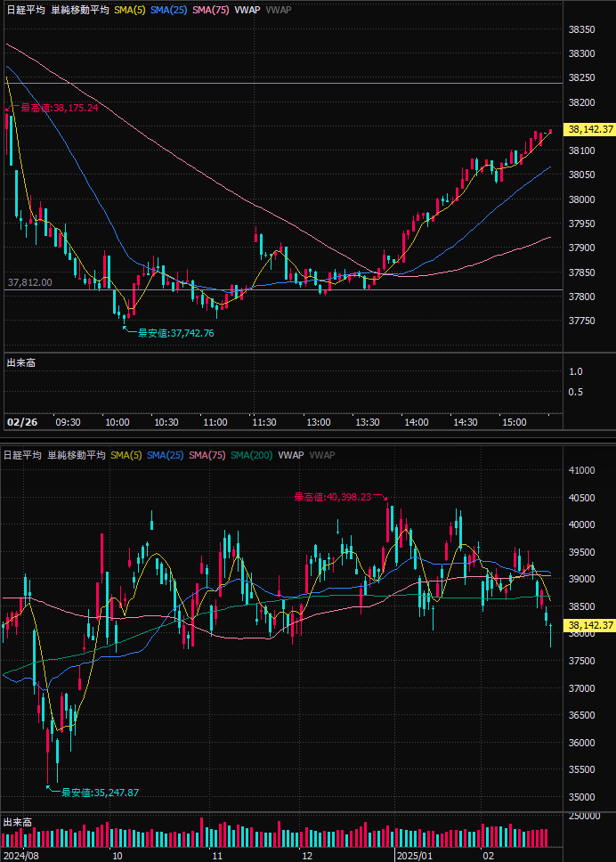Image resolution: width=616 pixels, height=862 pixels.
Task: Click the 出来高 label of the intraday volume pane
Action: [20, 362]
